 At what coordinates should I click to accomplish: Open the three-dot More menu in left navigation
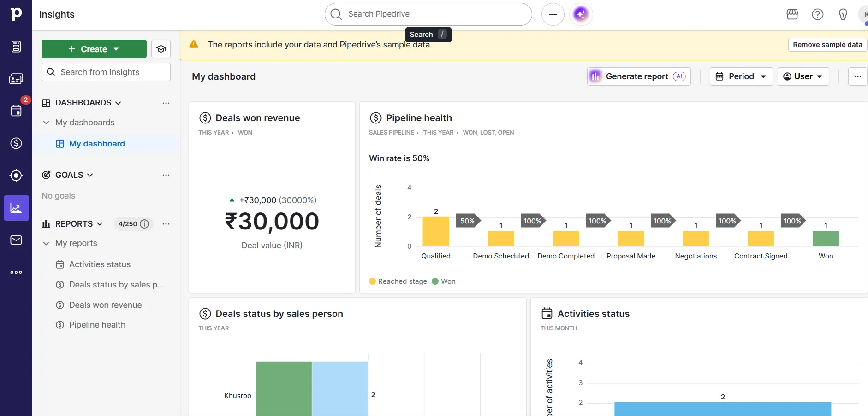tap(16, 272)
